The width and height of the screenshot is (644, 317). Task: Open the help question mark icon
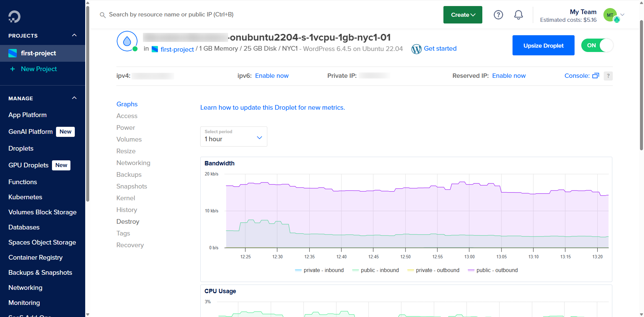point(498,15)
